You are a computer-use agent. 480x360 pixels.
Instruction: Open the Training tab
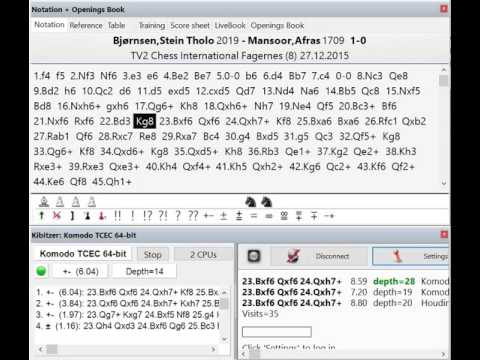point(152,25)
